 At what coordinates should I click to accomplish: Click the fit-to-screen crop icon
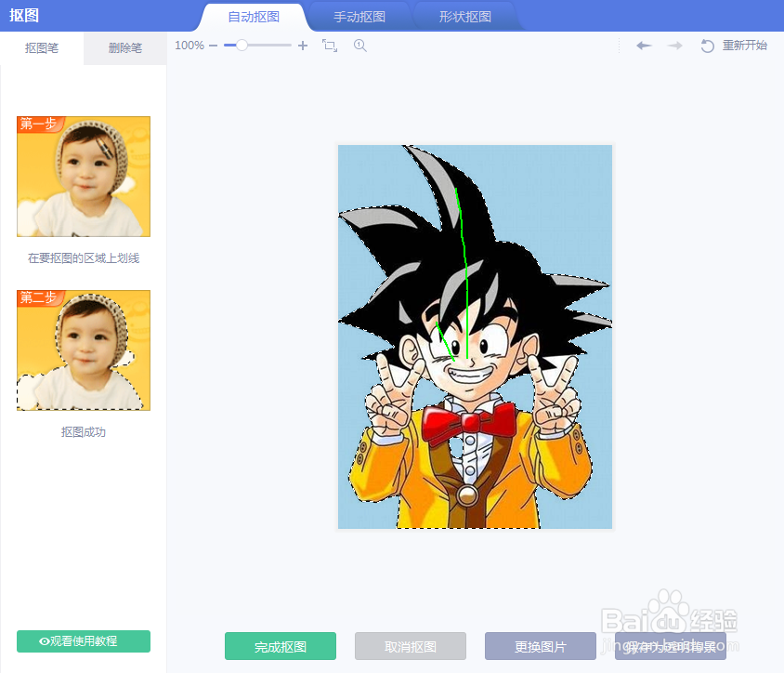[330, 46]
